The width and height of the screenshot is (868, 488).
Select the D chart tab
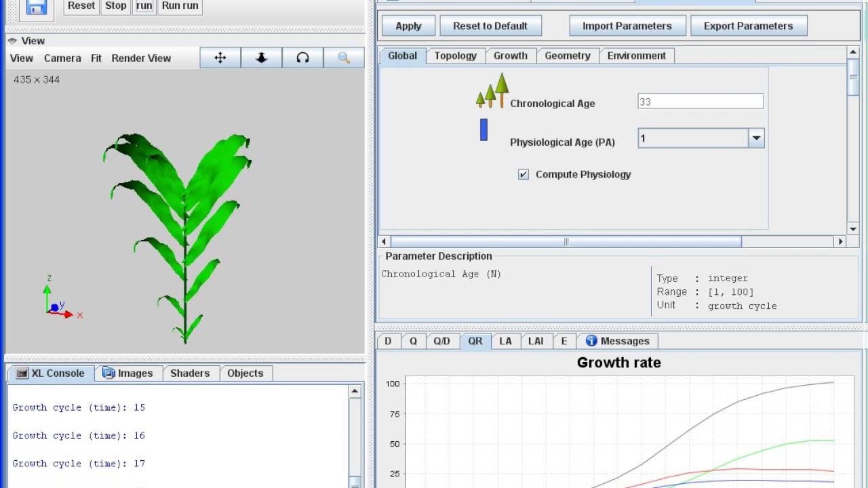pyautogui.click(x=388, y=341)
